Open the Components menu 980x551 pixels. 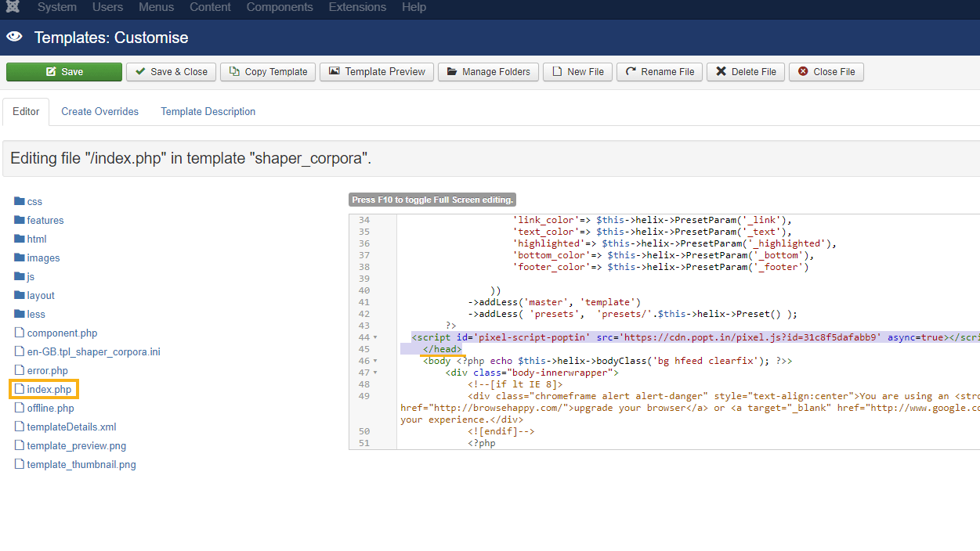(280, 7)
